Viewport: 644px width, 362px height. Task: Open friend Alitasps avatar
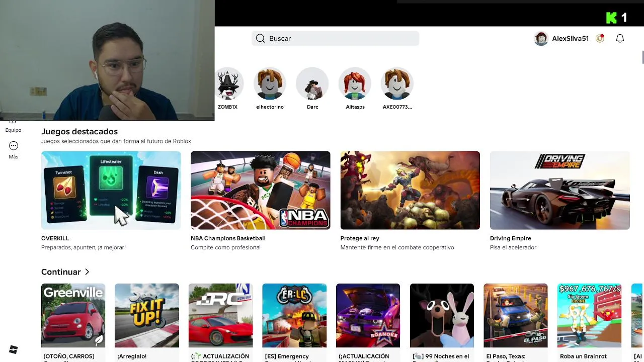pos(355,83)
